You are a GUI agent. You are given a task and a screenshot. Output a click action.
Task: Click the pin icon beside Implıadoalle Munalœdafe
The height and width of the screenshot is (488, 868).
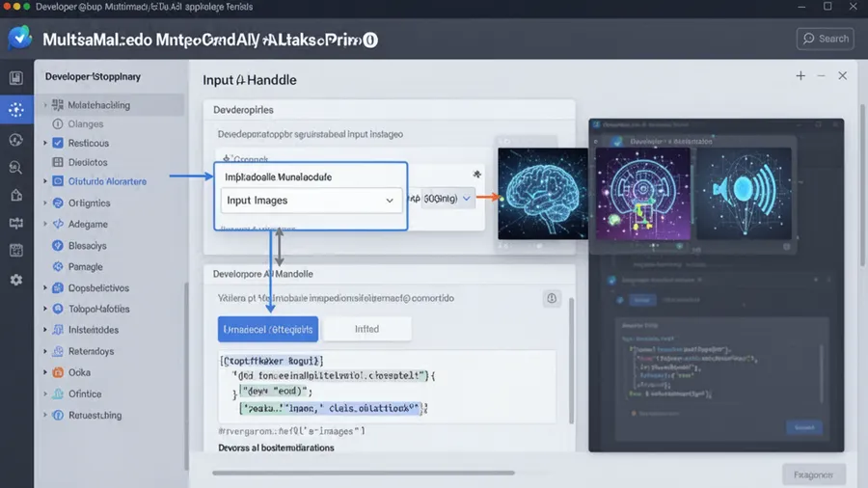coord(476,175)
